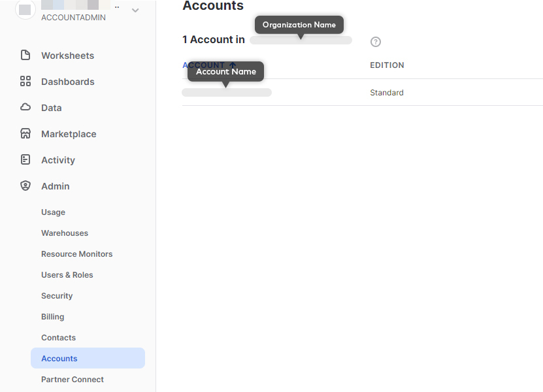This screenshot has height=392, width=543.
Task: Click the Data cloud icon
Action: point(25,108)
